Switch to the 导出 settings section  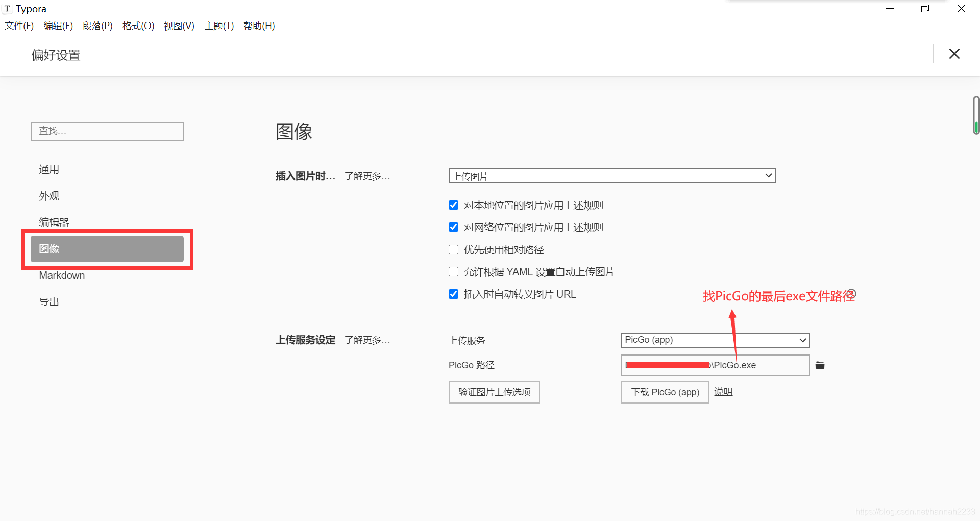coord(49,301)
